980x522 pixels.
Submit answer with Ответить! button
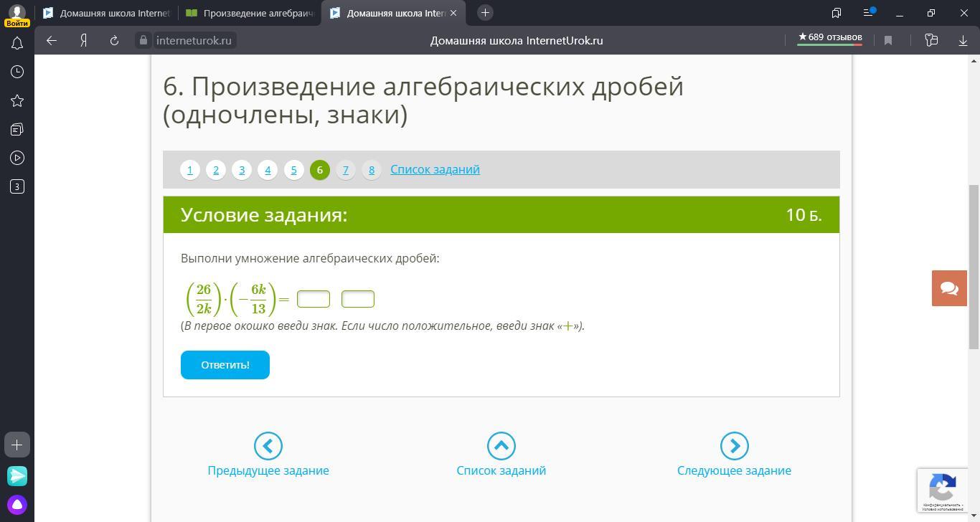click(225, 365)
